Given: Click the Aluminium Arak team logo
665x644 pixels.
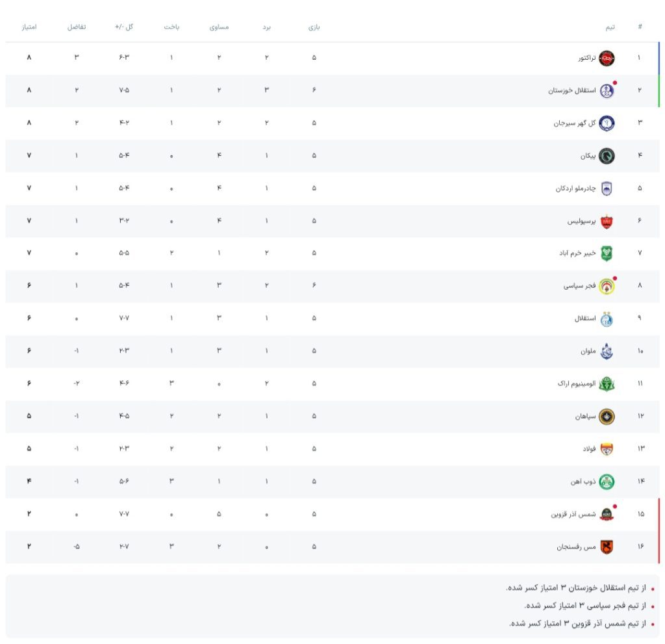Looking at the screenshot, I should [606, 384].
